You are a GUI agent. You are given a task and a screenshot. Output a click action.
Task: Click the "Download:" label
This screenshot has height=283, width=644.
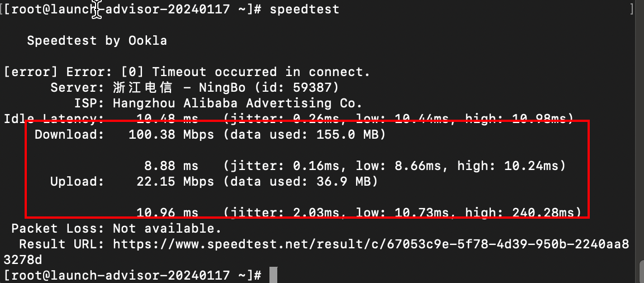tap(69, 135)
